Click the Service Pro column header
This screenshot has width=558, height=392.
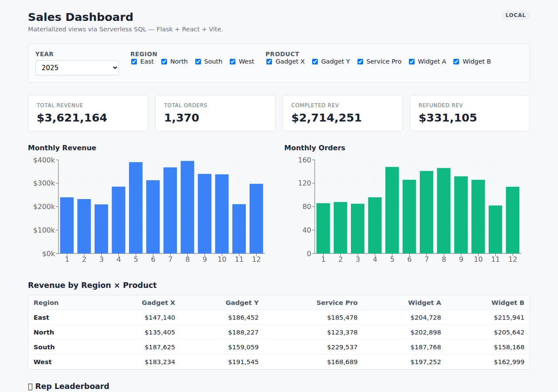click(337, 303)
